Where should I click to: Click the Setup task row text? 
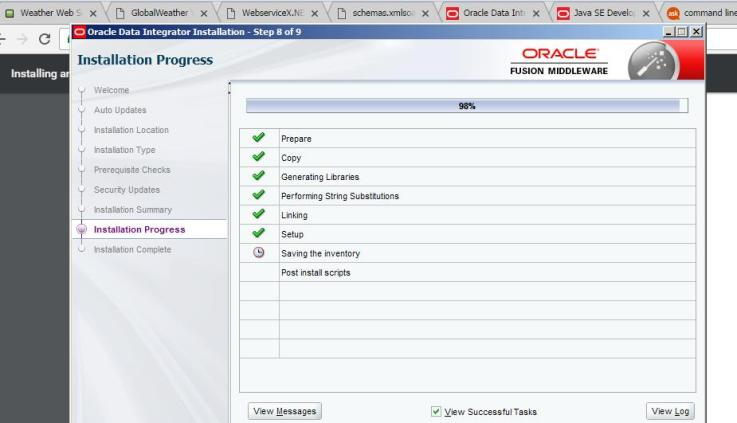[292, 235]
